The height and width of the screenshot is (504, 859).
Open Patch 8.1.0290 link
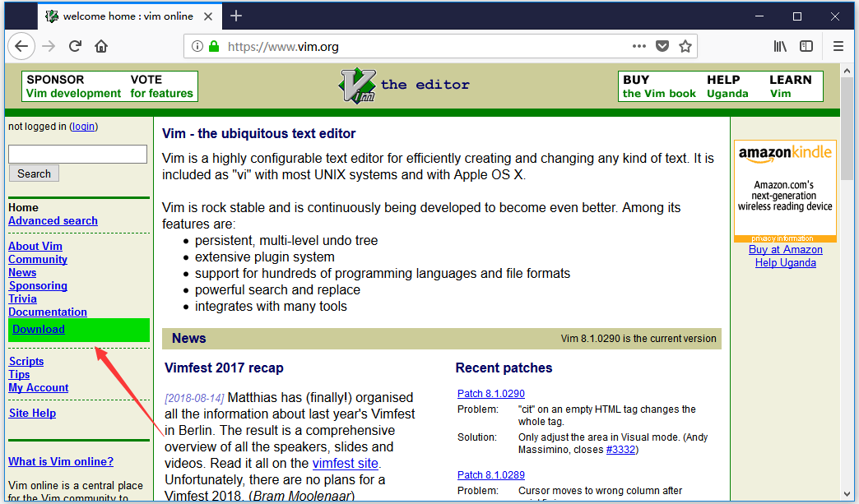491,394
